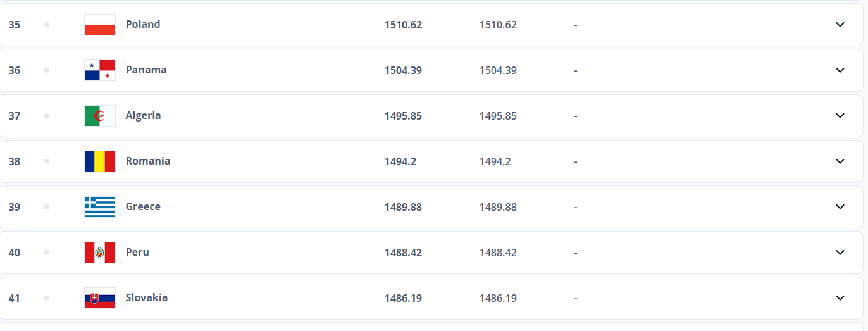Click the Algeria flag icon
Image resolution: width=868 pixels, height=331 pixels.
(100, 116)
